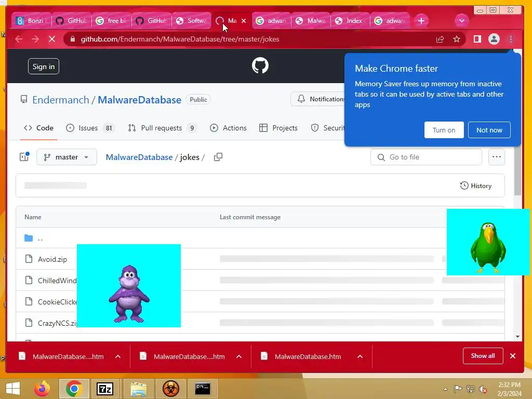Switch to the Bonzi tab
The width and height of the screenshot is (532, 399).
tap(32, 21)
